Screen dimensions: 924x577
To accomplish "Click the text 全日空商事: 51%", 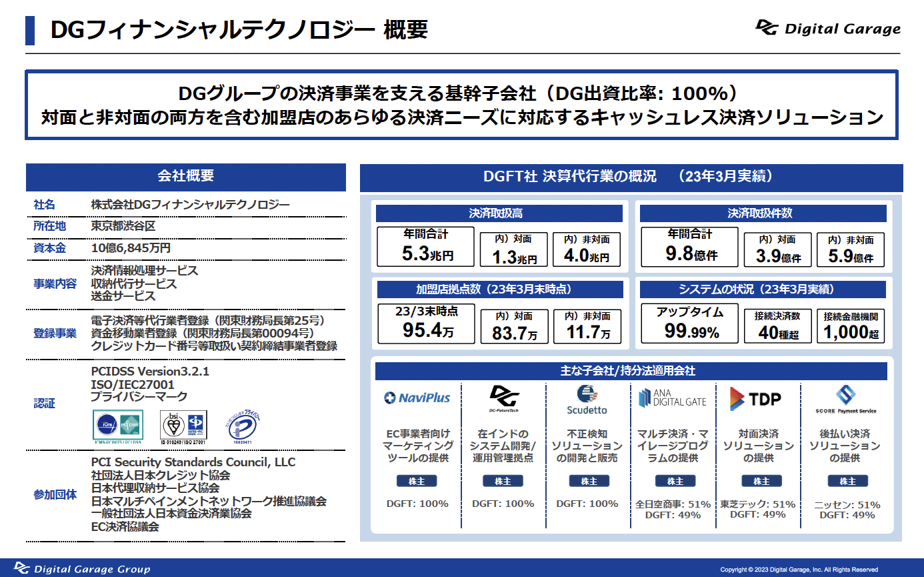I will [673, 504].
